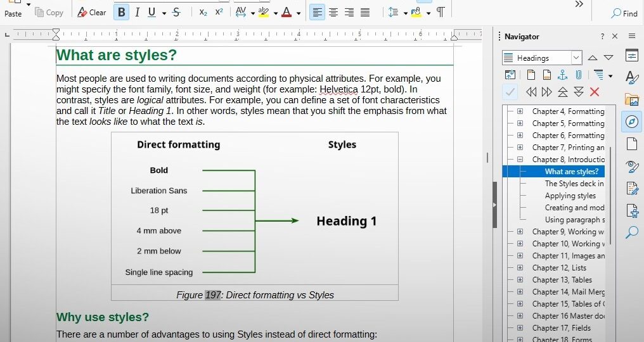Select 'The Styles deck in' Navigator entry

coord(574,184)
